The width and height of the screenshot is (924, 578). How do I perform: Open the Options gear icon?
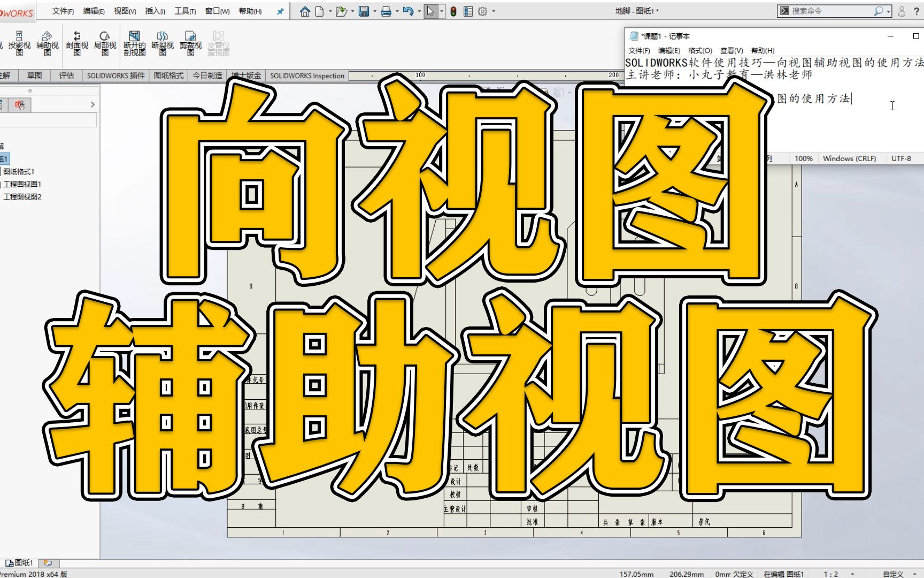482,11
